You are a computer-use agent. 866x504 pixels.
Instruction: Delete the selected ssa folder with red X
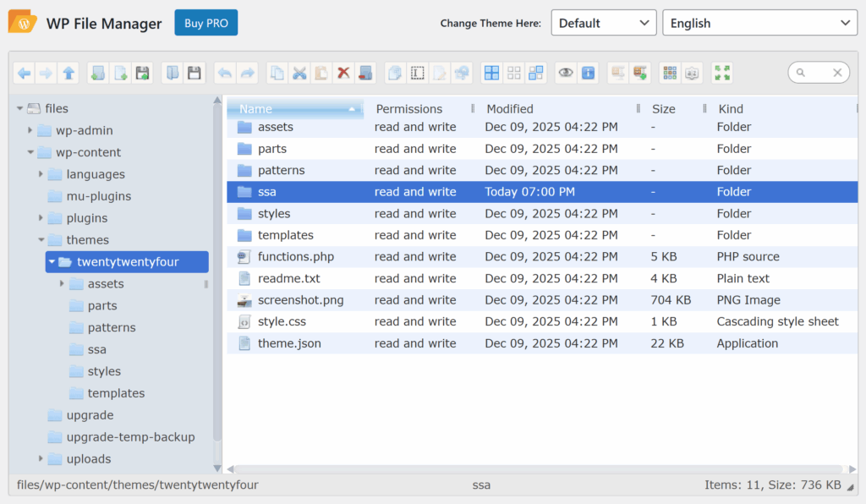[x=343, y=73]
